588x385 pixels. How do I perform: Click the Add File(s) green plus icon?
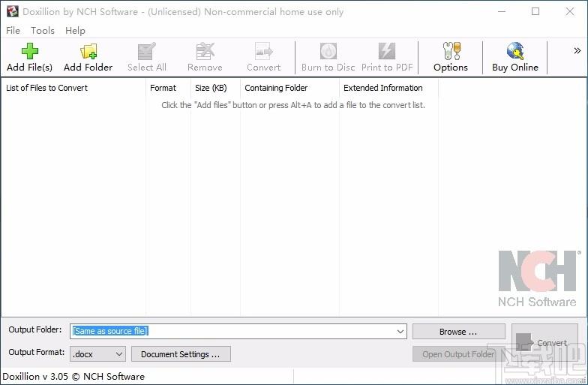[x=30, y=51]
